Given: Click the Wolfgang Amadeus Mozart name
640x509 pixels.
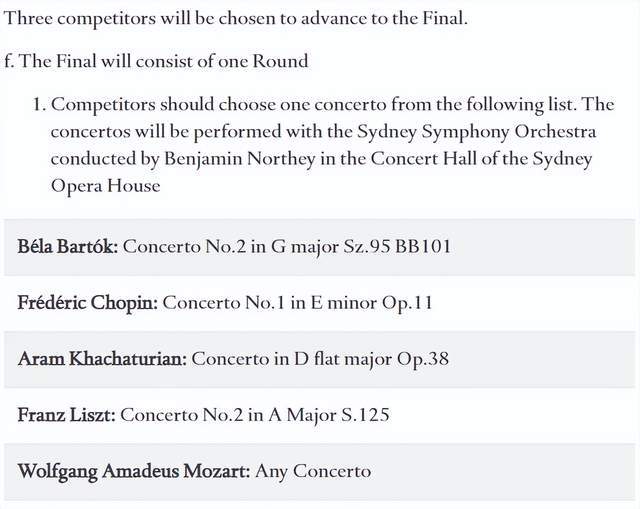Looking at the screenshot, I should [133, 471].
